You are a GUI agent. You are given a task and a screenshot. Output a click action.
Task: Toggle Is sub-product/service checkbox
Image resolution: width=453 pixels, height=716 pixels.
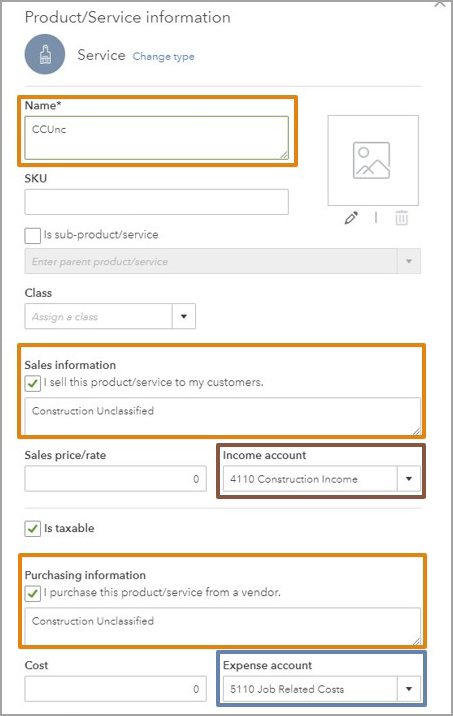pyautogui.click(x=32, y=236)
